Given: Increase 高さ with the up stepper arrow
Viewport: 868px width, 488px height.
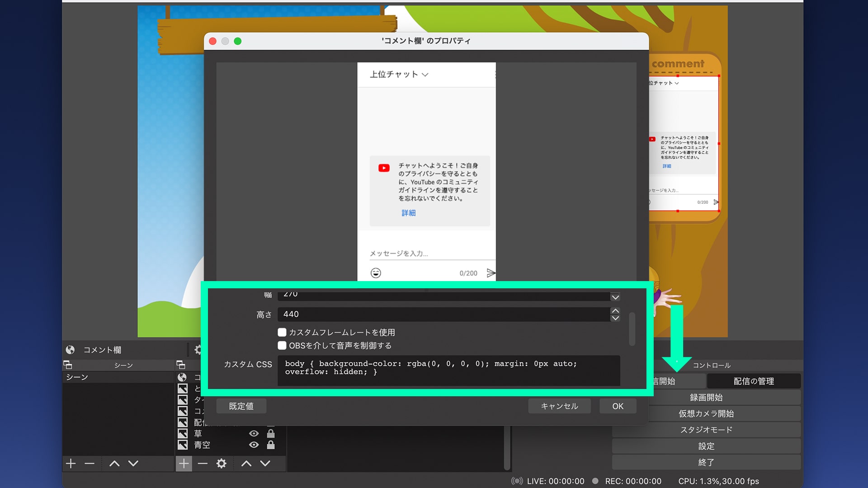Looking at the screenshot, I should tap(615, 311).
